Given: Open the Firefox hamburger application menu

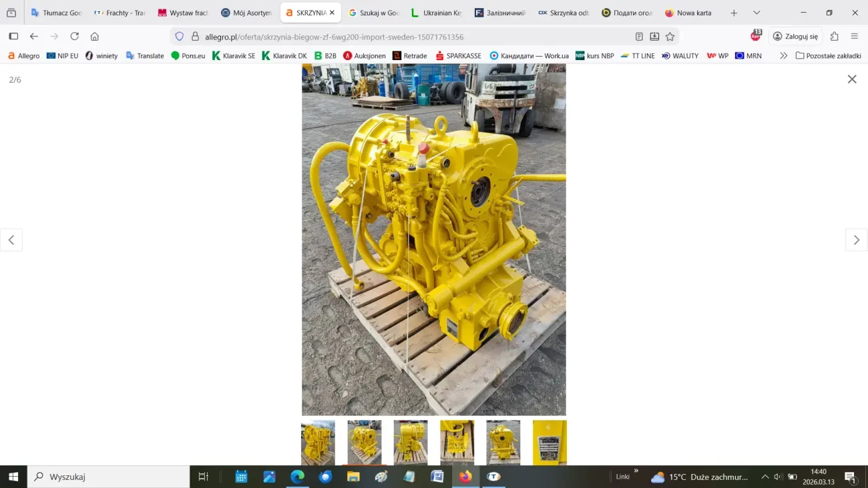Looking at the screenshot, I should click(854, 37).
